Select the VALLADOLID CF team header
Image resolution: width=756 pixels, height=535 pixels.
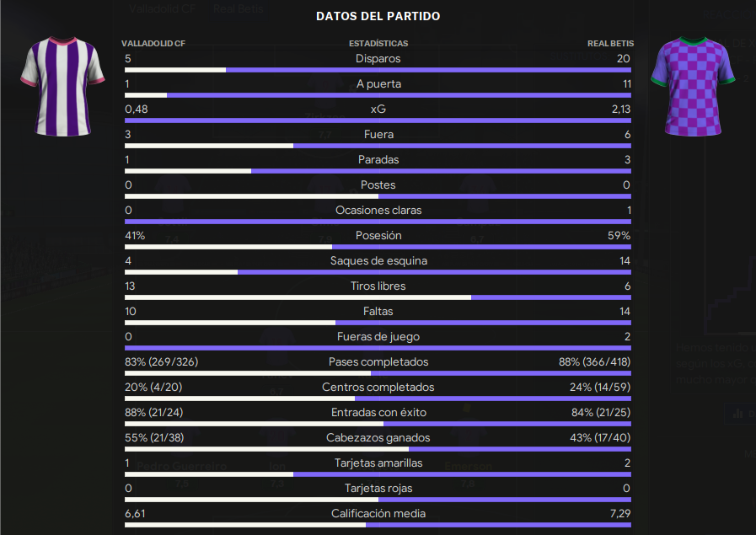coord(153,43)
